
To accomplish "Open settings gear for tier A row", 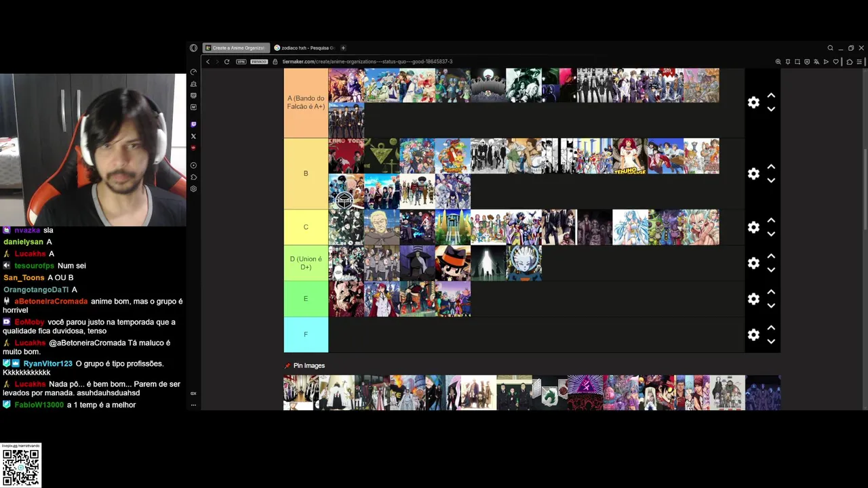I will (x=753, y=102).
